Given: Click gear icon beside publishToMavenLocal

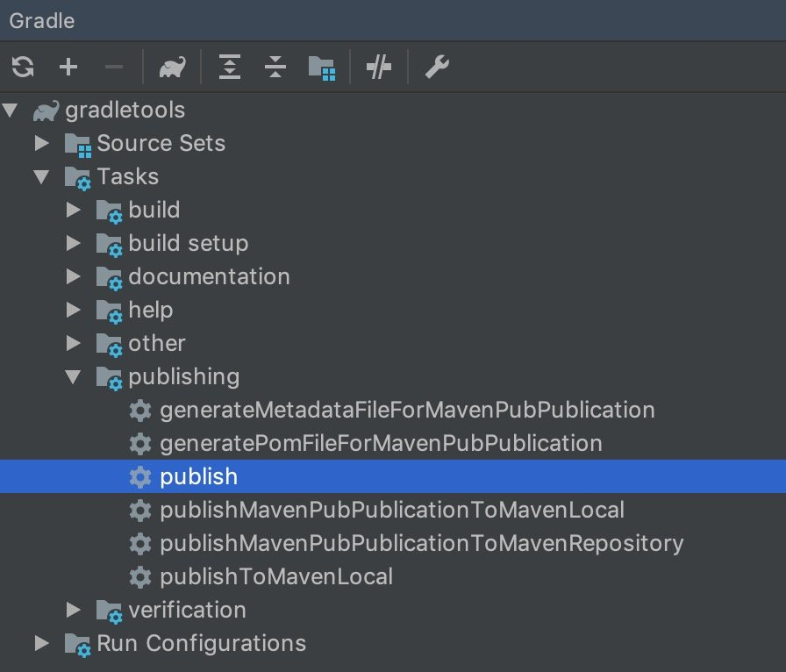Looking at the screenshot, I should (x=140, y=576).
